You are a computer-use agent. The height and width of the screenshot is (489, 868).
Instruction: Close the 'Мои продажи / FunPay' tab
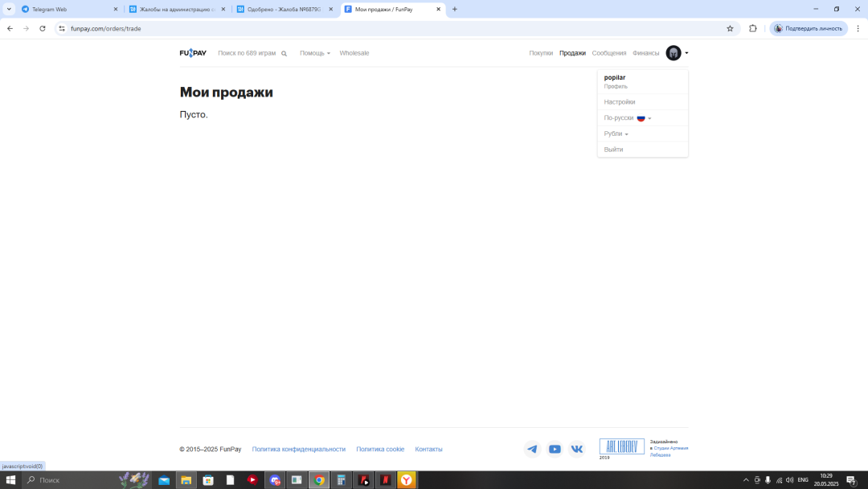(x=439, y=10)
